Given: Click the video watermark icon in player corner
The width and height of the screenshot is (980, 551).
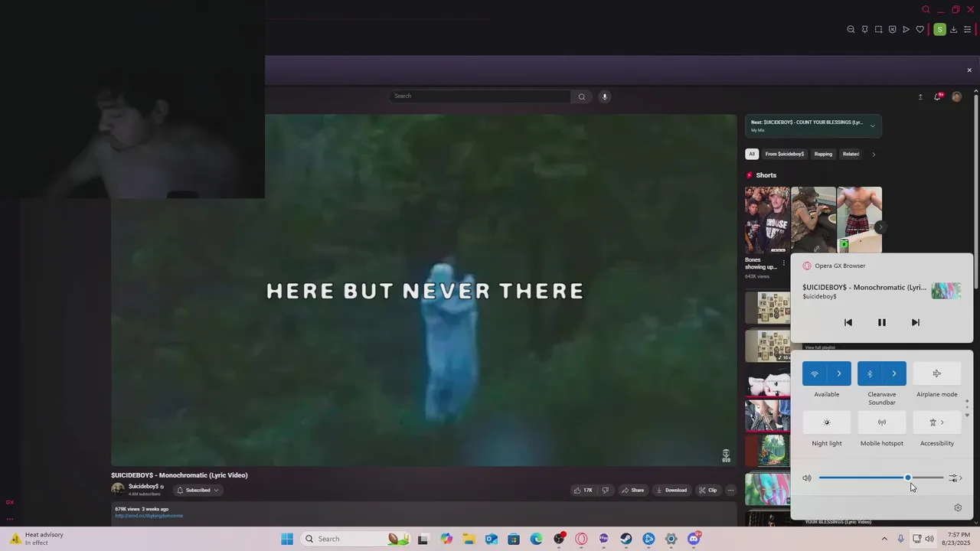Looking at the screenshot, I should pyautogui.click(x=726, y=455).
